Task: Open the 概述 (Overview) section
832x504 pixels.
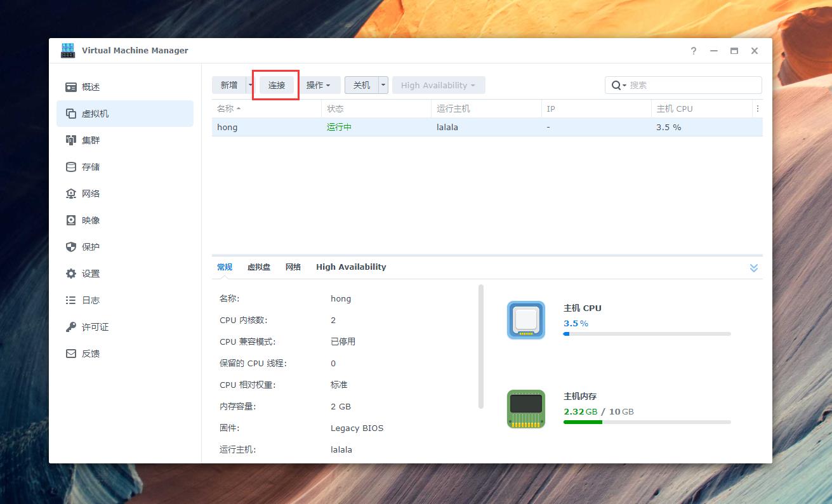Action: click(92, 86)
